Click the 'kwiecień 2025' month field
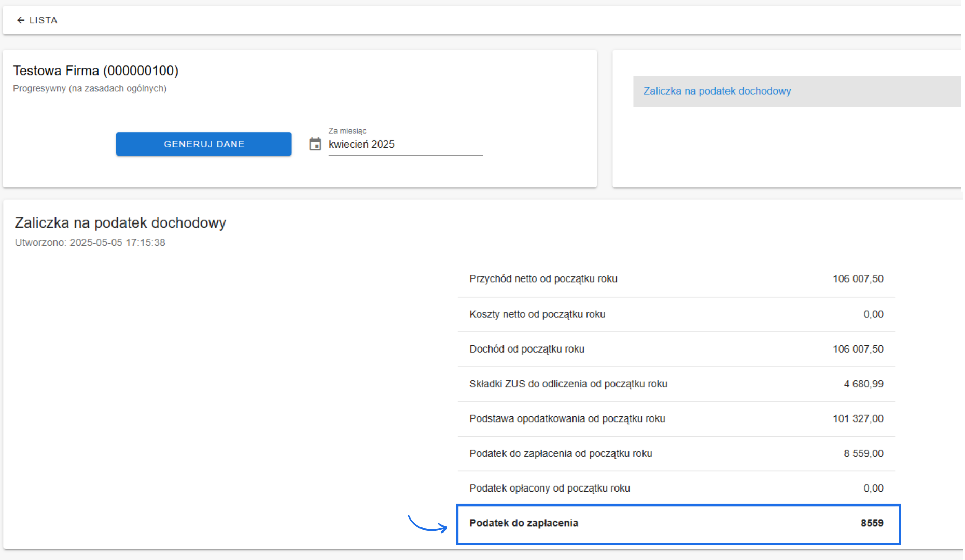 pos(404,145)
